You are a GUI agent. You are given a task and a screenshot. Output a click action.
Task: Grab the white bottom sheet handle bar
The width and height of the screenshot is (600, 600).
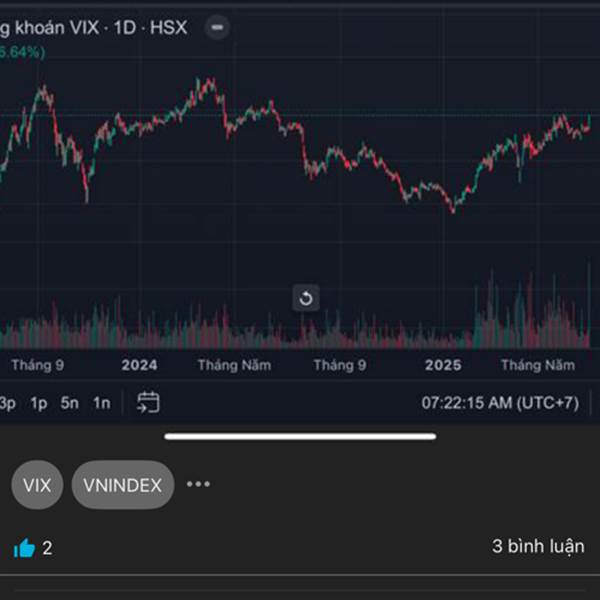click(300, 437)
